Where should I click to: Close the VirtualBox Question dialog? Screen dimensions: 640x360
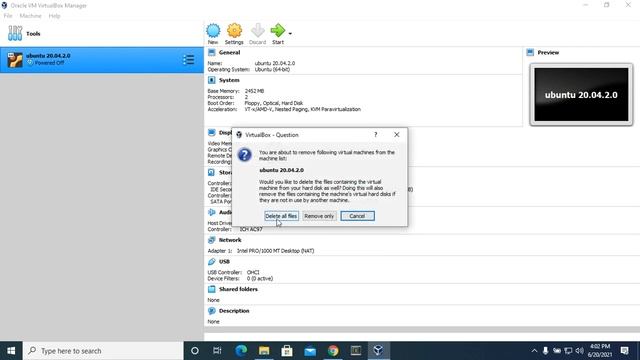396,135
